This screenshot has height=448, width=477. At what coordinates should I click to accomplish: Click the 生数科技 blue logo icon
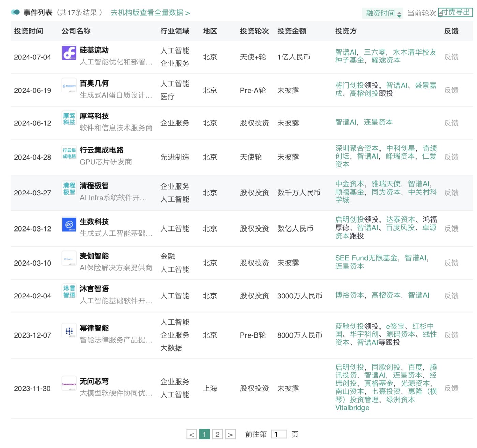click(x=69, y=224)
